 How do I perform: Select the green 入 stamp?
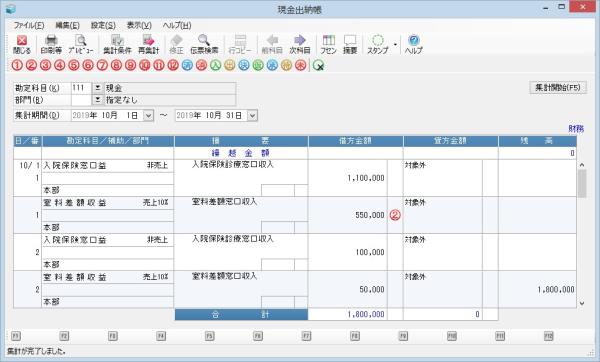point(215,65)
